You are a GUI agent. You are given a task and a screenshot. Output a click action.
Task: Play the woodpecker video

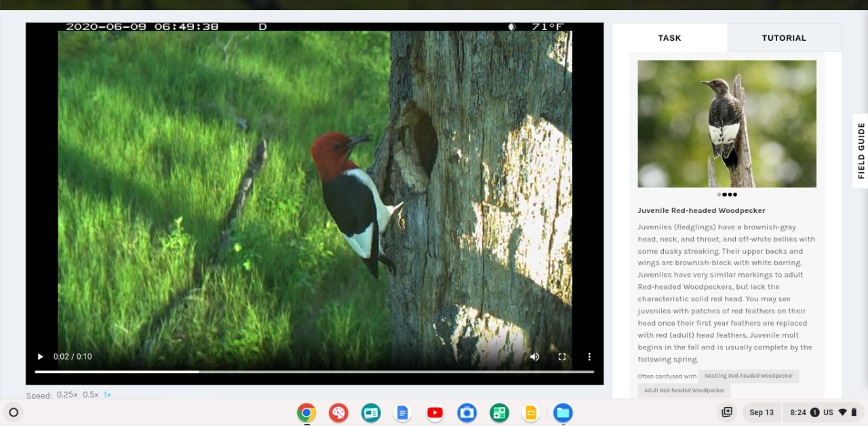coord(40,357)
